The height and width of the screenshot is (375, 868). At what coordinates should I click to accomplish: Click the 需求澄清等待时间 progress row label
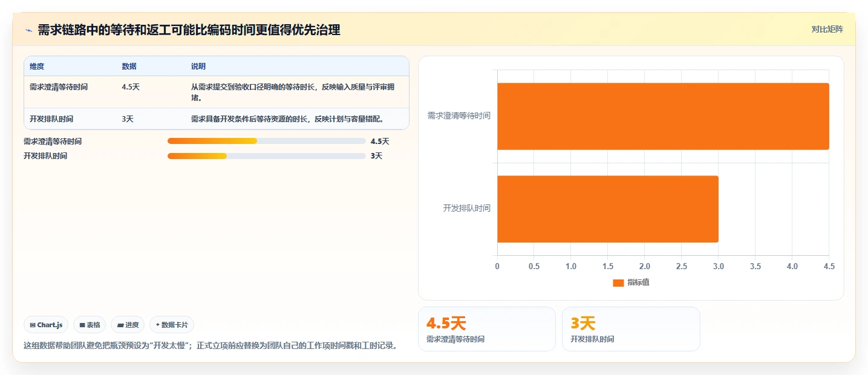53,142
